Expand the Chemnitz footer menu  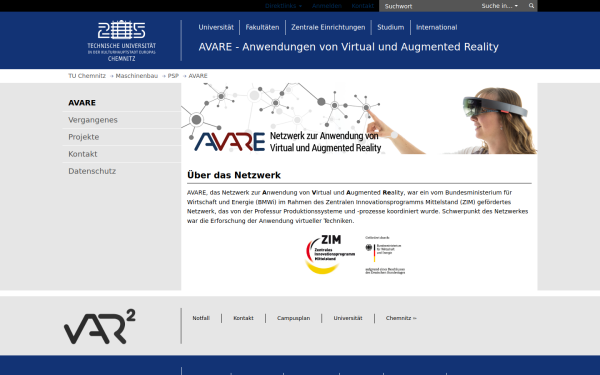(x=401, y=318)
